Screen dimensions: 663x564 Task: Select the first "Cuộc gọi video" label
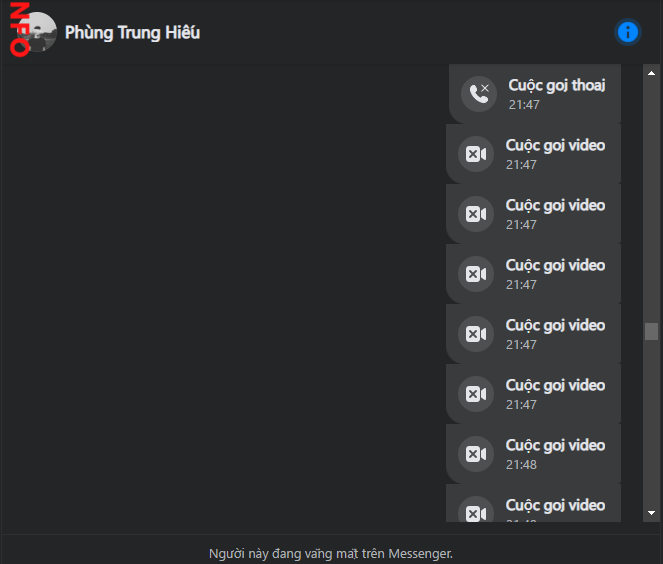point(555,146)
